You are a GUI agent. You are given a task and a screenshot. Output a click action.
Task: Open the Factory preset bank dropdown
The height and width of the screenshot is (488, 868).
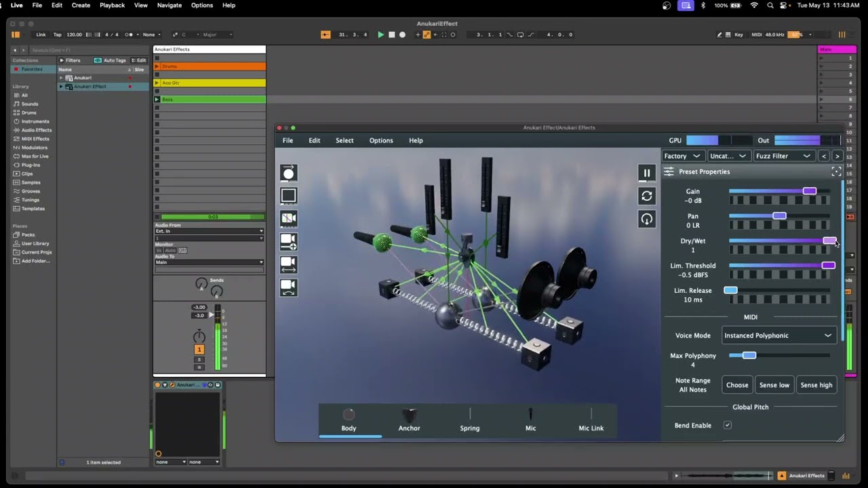(x=682, y=156)
